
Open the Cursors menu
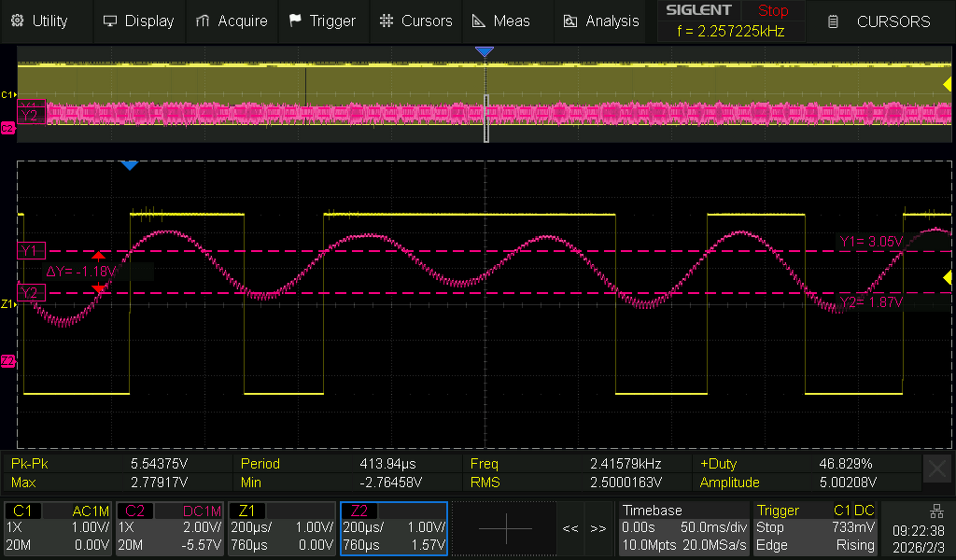coord(415,21)
